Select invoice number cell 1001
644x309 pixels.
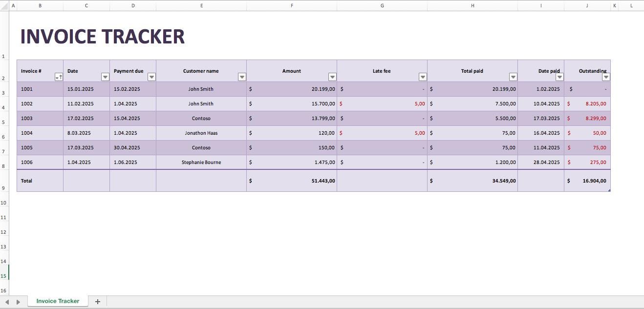pos(40,89)
